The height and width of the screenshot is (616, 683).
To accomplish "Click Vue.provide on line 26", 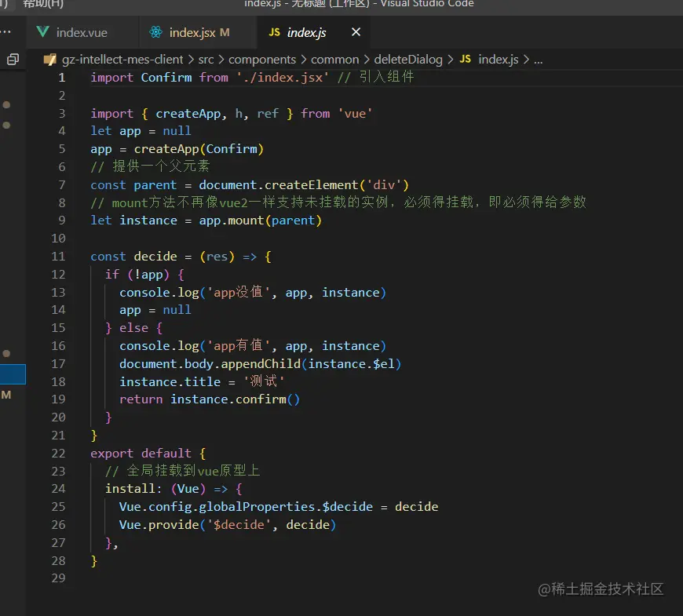I will pyautogui.click(x=159, y=525).
